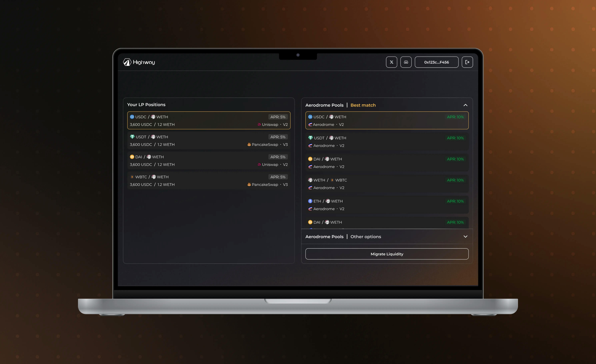
Task: Select the USDC / WETH Uniswap V2 position
Action: coord(209,120)
